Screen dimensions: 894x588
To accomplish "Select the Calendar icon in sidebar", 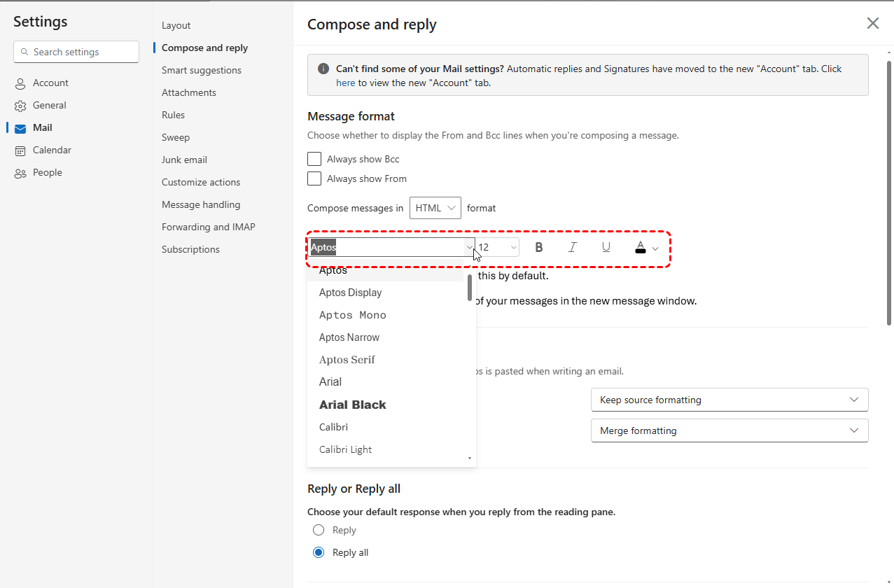I will click(20, 150).
